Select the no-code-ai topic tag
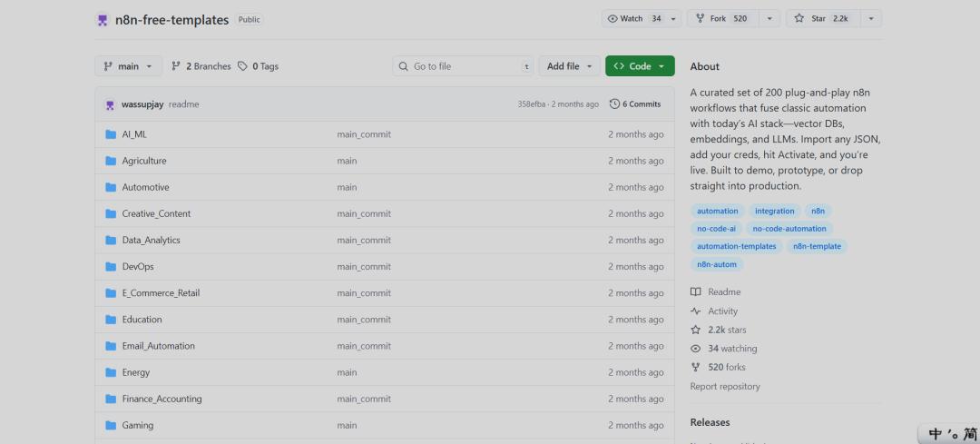The height and width of the screenshot is (444, 980). coord(716,229)
